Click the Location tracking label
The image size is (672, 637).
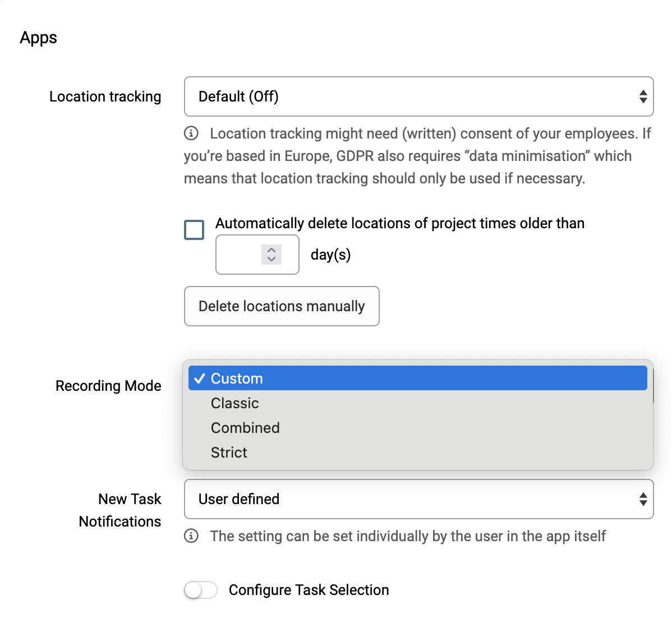tap(105, 96)
